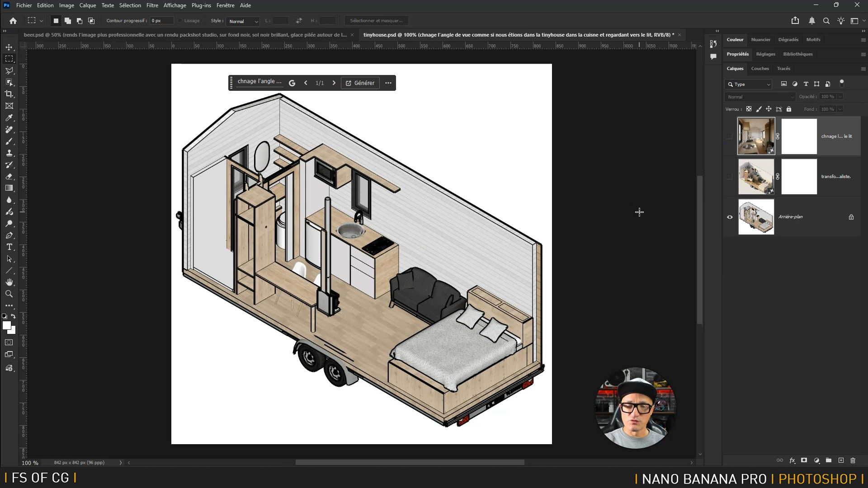Show the 'chnage l... le lit' layer
868x488 pixels.
click(x=730, y=136)
